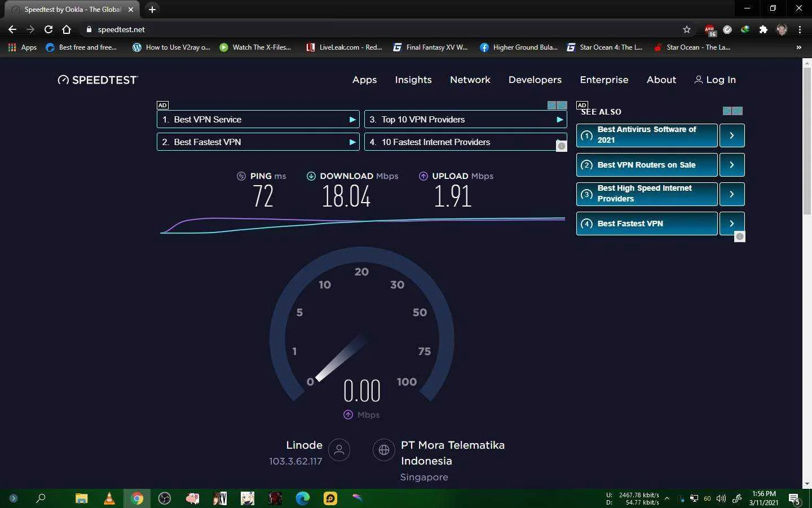The width and height of the screenshot is (812, 508).
Task: Click the Speedtest logo
Action: coord(98,80)
